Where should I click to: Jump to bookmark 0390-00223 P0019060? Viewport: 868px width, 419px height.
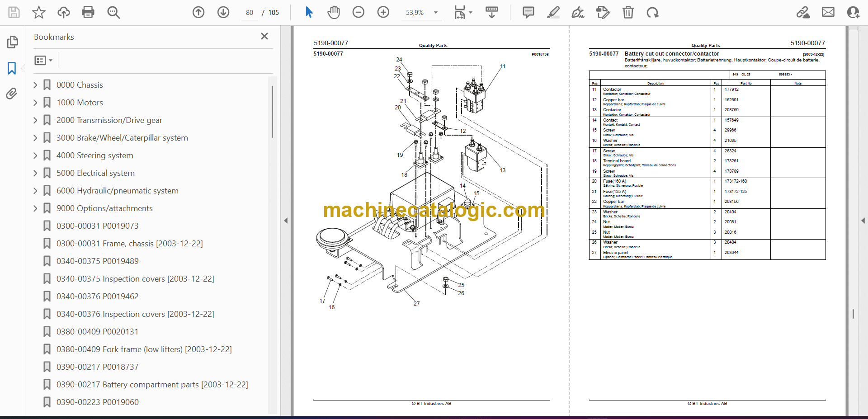(x=98, y=402)
